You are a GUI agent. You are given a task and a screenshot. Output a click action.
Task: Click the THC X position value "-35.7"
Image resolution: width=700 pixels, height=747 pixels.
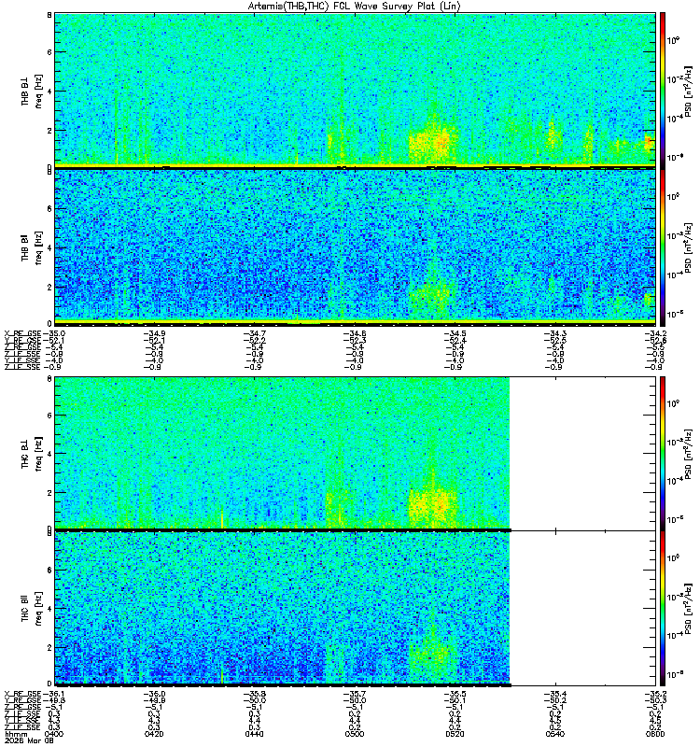pos(355,694)
